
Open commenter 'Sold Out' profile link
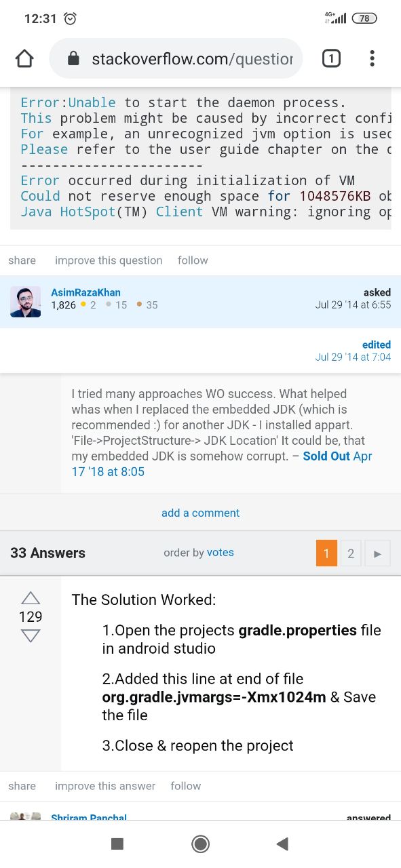click(x=326, y=456)
